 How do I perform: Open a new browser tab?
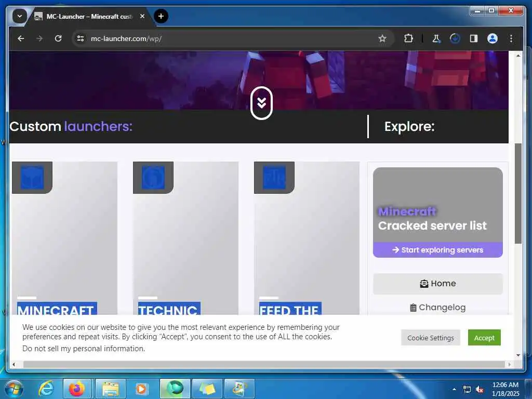click(x=161, y=16)
